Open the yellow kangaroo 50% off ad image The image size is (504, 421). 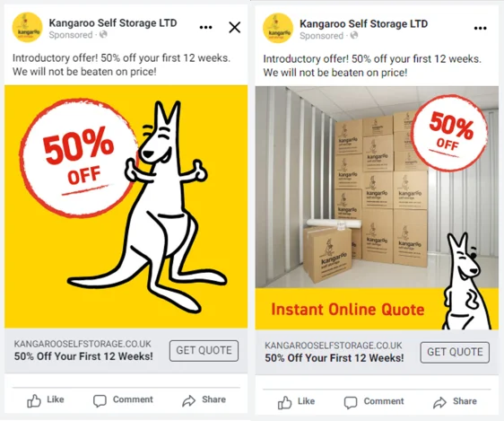126,206
